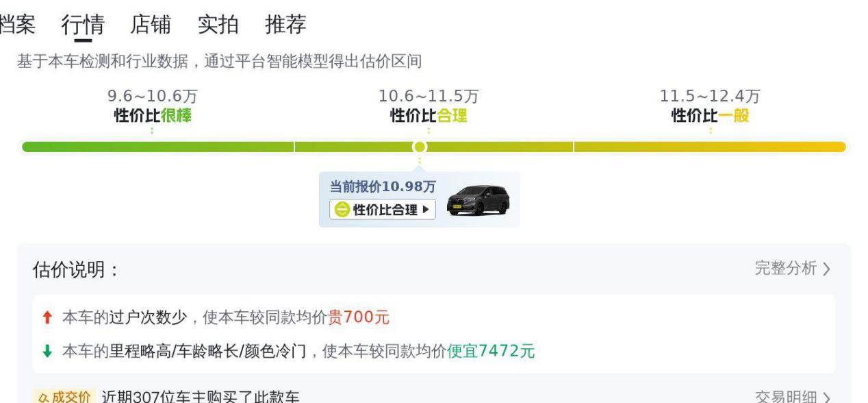Select the 推荐 tab
Viewport: 868px width, 403px height.
click(x=285, y=25)
